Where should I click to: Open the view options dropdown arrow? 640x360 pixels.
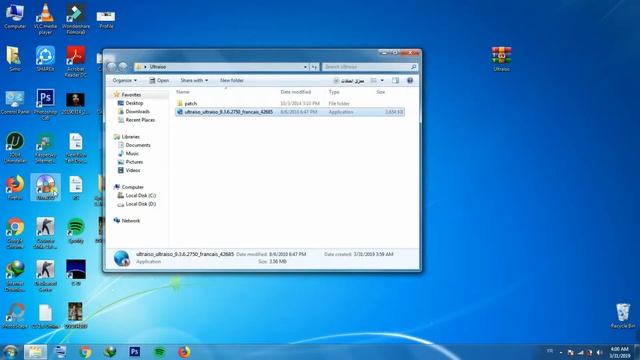382,81
